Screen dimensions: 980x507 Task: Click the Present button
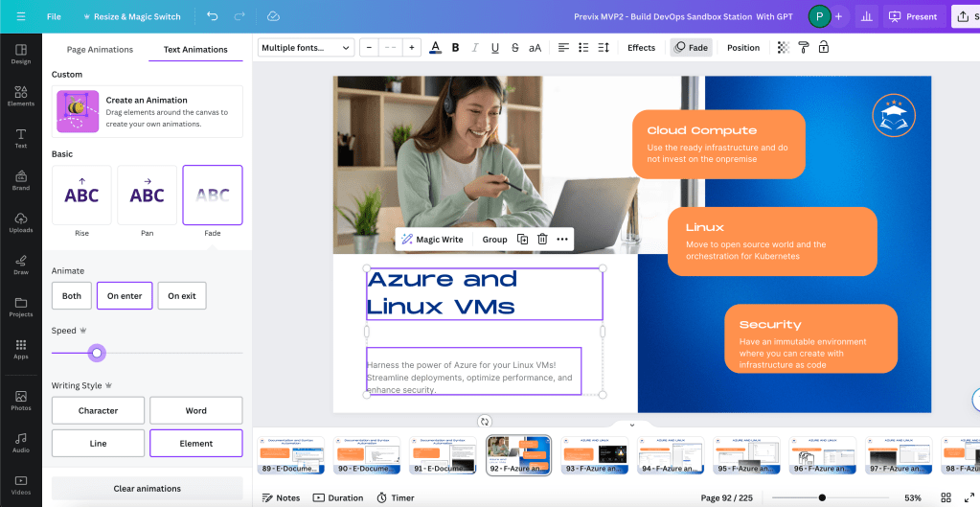[913, 16]
